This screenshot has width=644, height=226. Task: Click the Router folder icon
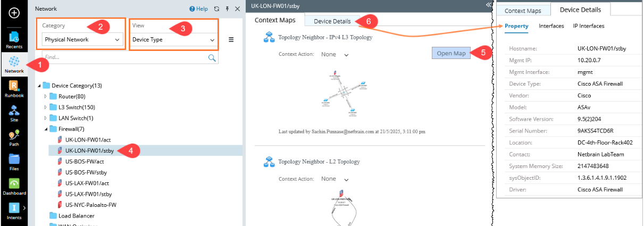coord(53,96)
